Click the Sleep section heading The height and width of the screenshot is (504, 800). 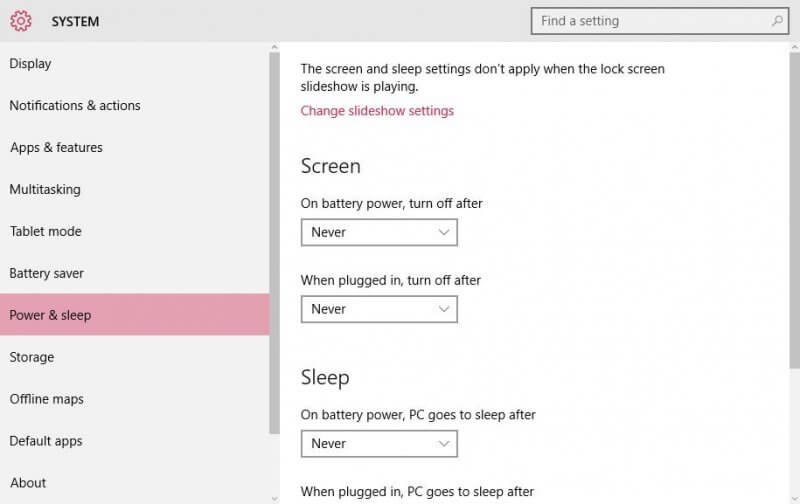tap(325, 378)
